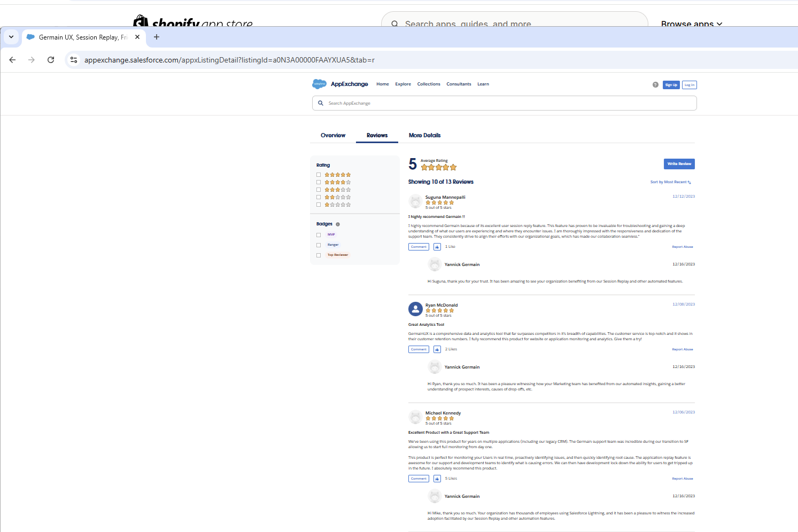Click the Badges info icon

[338, 224]
